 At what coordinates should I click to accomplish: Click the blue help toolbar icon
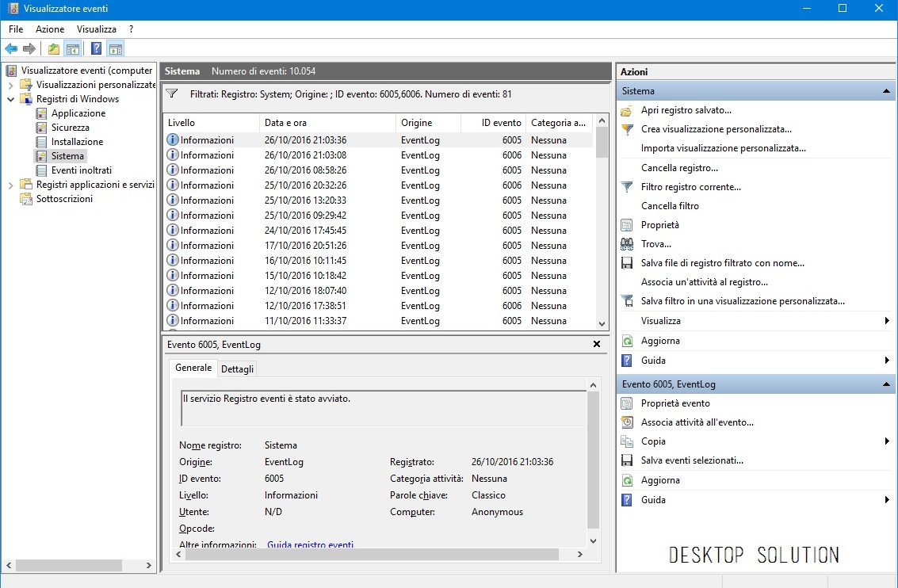96,49
